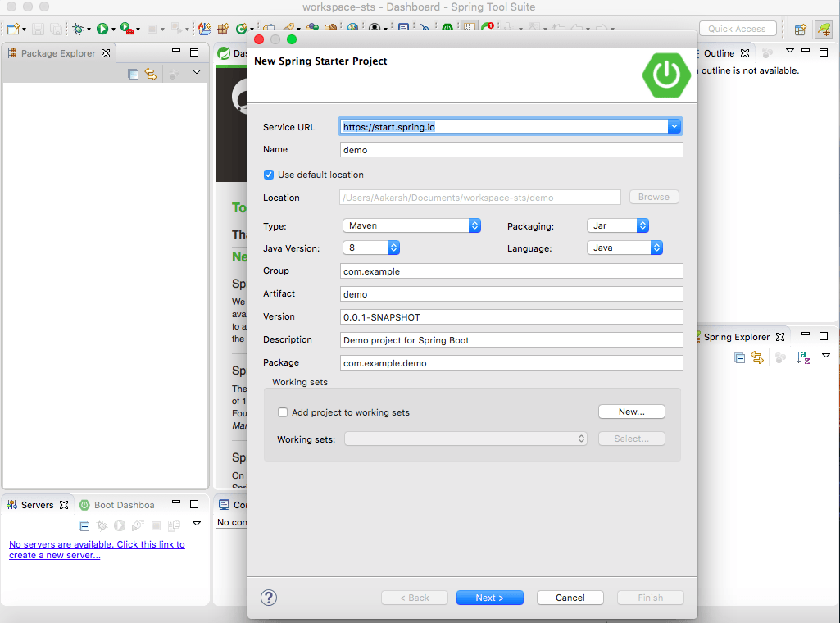Screen dimensions: 840x623
Task: Link with Editor icon in Package Explorer
Action: pos(151,75)
